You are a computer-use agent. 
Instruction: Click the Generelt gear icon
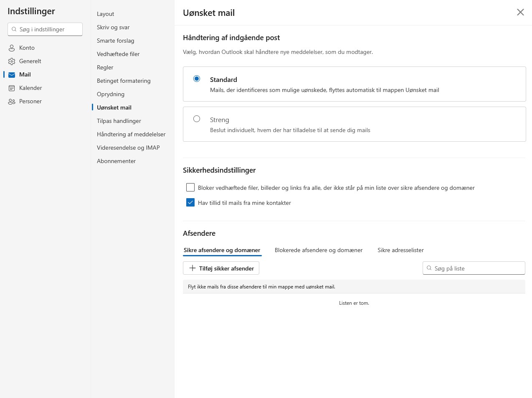click(x=12, y=61)
